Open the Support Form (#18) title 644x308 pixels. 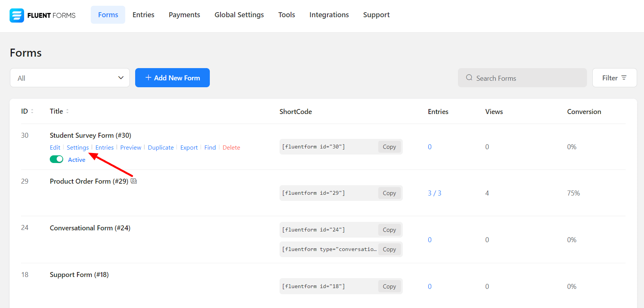coord(79,275)
